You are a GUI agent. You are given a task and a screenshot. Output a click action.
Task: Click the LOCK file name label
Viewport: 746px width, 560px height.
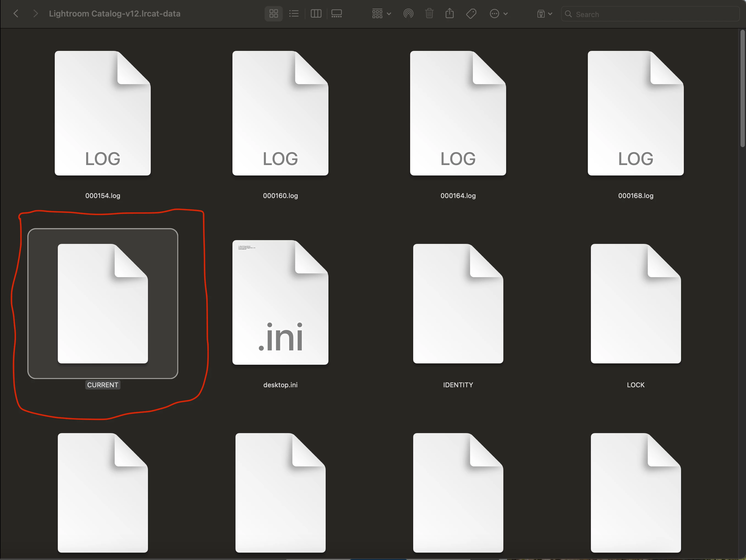coord(635,385)
